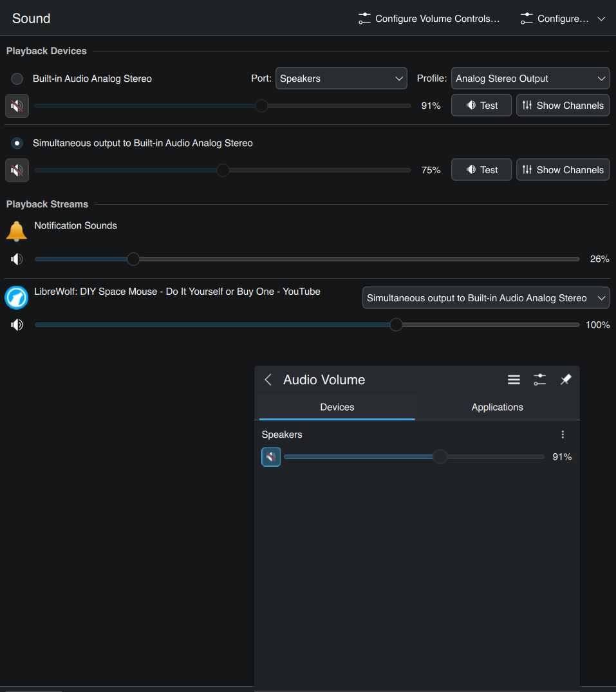Unmute Built-in Audio Analog Stereo device
616x692 pixels.
coord(17,106)
